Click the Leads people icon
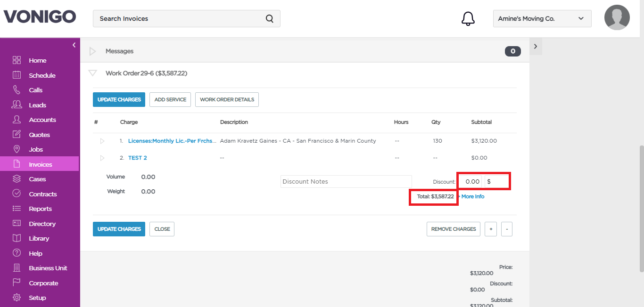The image size is (644, 307). [17, 105]
